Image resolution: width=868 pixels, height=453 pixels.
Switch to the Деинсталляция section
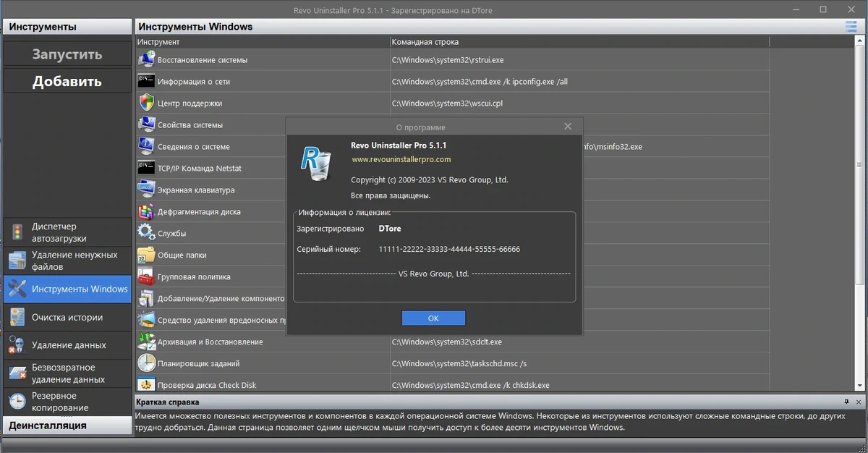click(67, 425)
